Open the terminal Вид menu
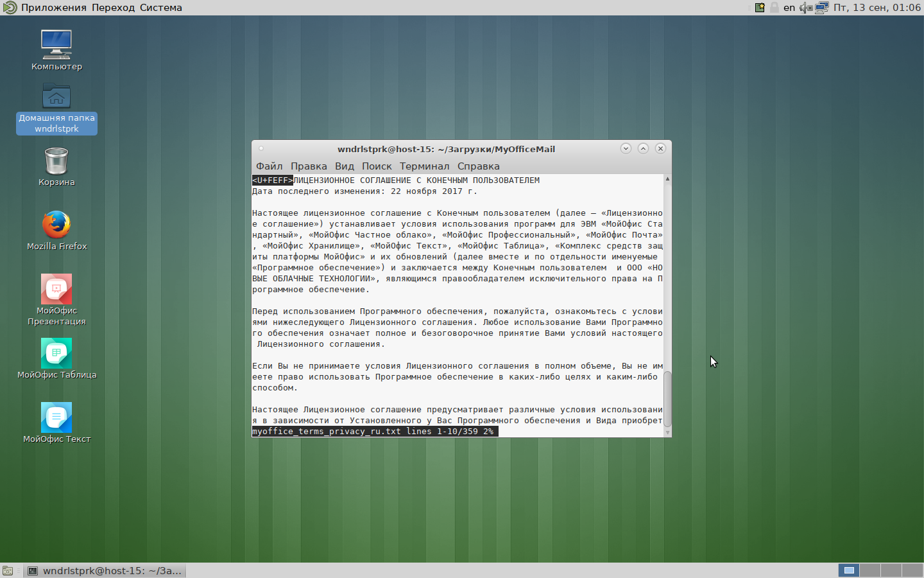The width and height of the screenshot is (924, 578). 345,166
